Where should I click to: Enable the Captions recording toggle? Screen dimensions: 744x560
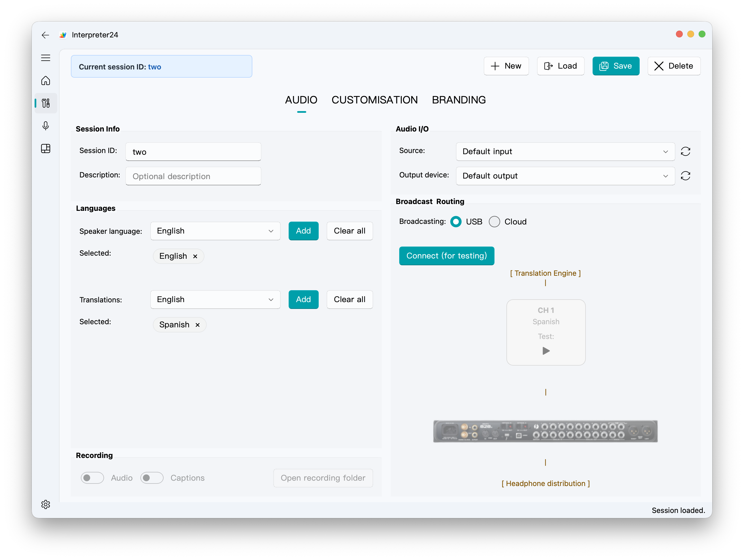(152, 478)
